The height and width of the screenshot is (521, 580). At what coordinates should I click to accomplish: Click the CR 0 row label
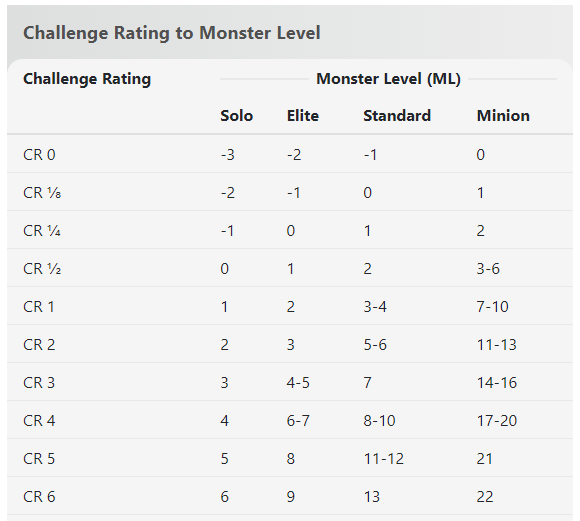pyautogui.click(x=39, y=155)
